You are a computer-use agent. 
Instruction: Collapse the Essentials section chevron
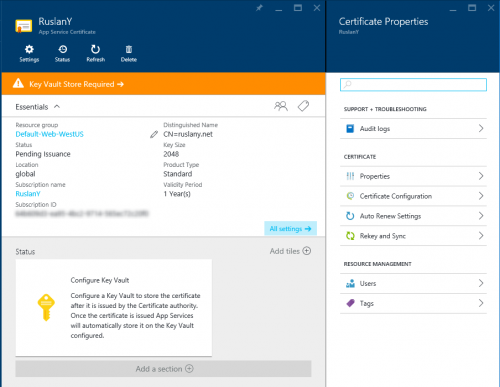(57, 106)
